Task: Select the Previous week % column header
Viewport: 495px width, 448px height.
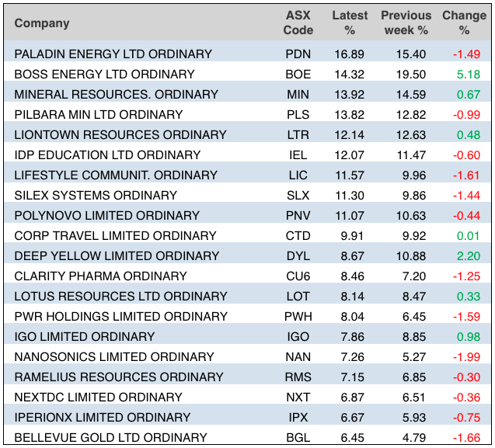Action: (406, 23)
